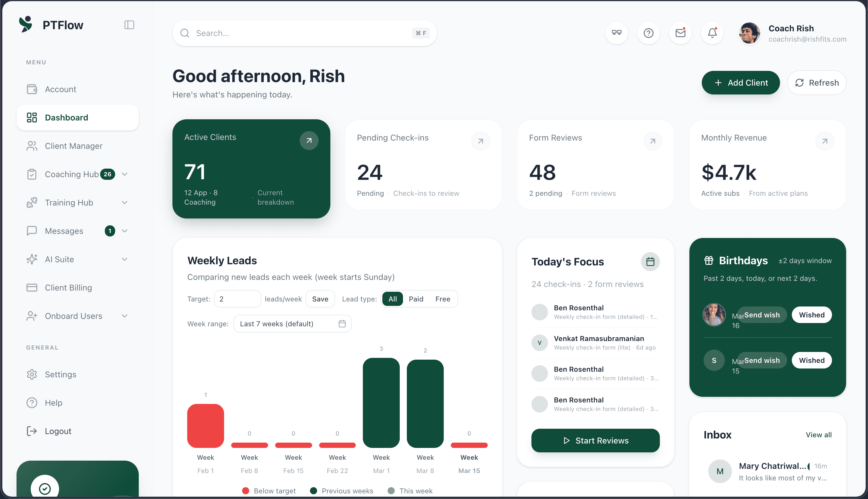
Task: Click View all in Inbox
Action: [818, 435]
